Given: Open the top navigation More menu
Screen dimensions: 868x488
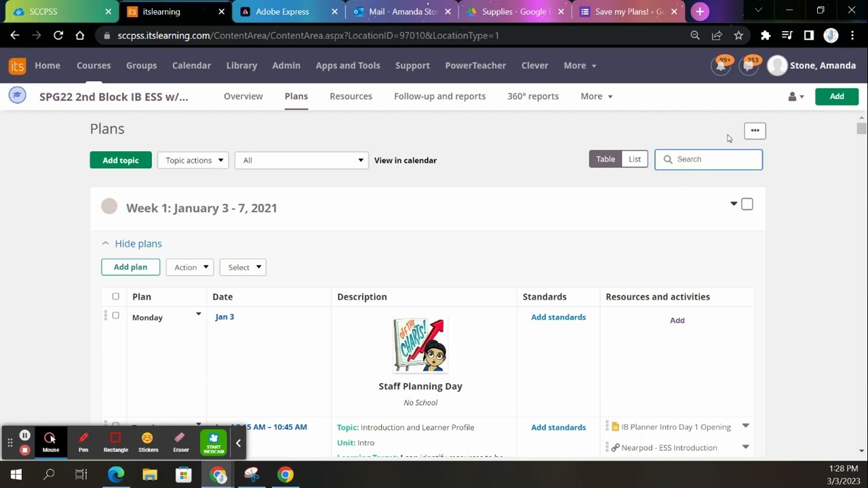Looking at the screenshot, I should coord(580,66).
